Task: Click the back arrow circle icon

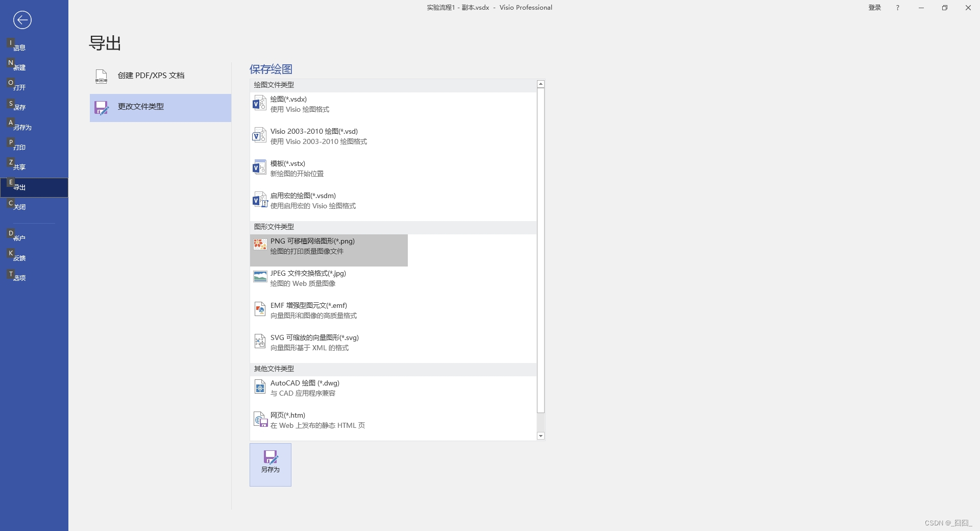Action: [x=22, y=20]
